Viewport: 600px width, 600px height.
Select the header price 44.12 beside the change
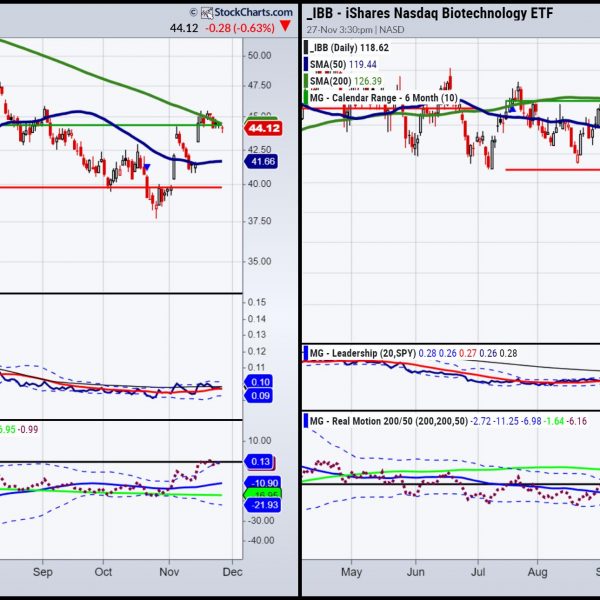tap(184, 28)
